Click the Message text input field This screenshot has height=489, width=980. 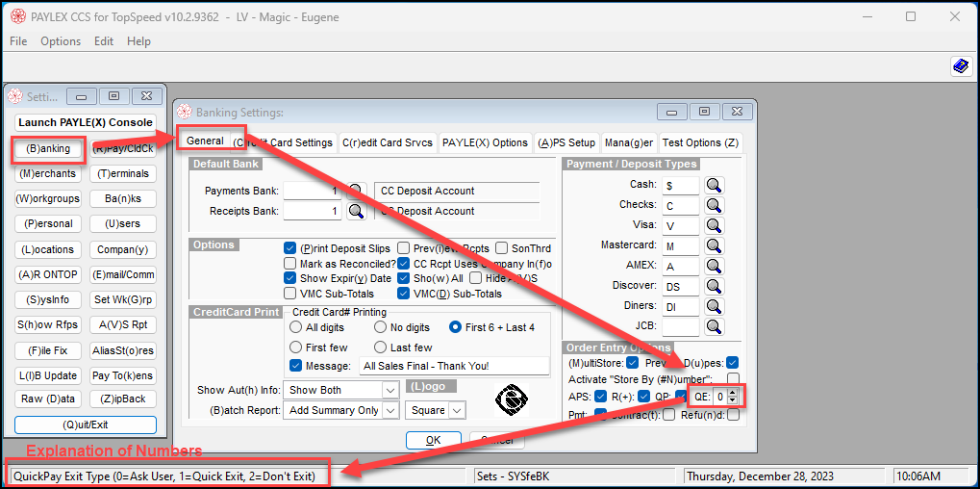[x=454, y=366]
